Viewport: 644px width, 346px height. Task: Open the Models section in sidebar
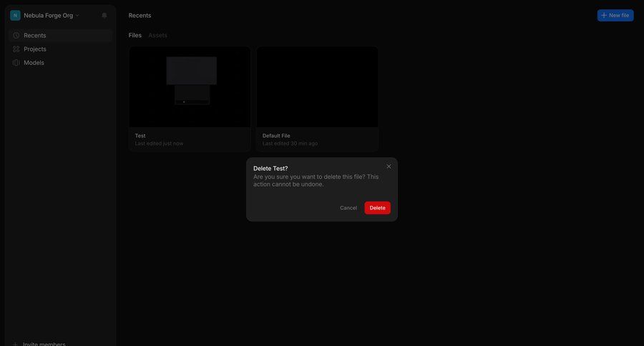tap(60, 62)
